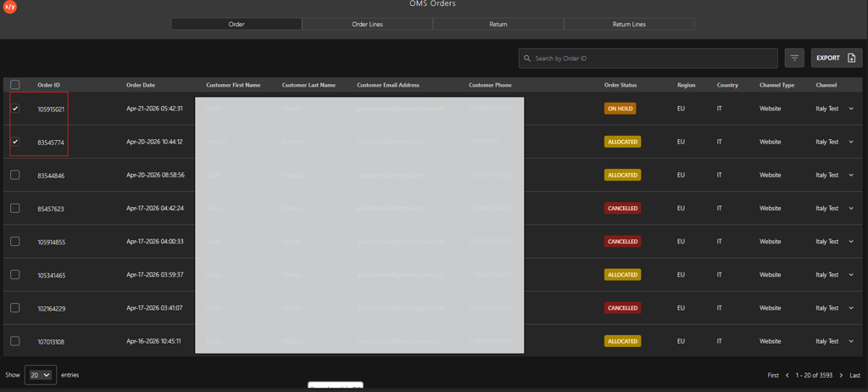
Task: Click CANCELLED badge for order 85457623
Action: [622, 208]
